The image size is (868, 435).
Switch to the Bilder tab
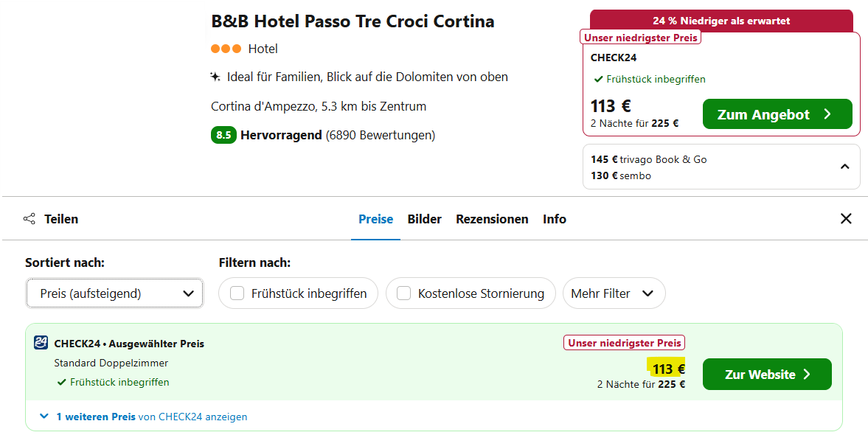(424, 219)
